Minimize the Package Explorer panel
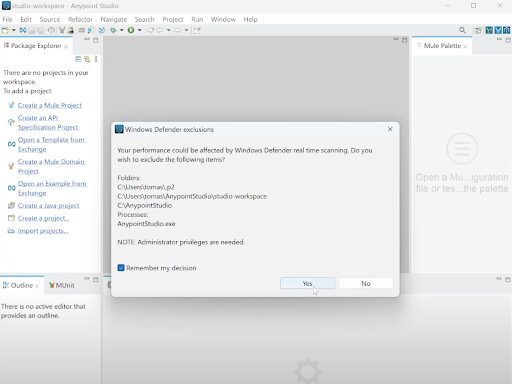Viewport: 512px width, 384px height. pyautogui.click(x=87, y=40)
